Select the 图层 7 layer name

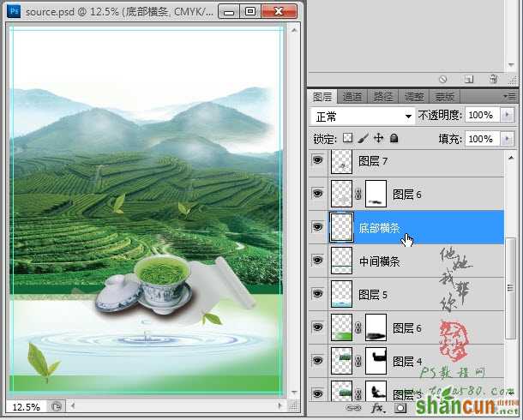coord(373,161)
